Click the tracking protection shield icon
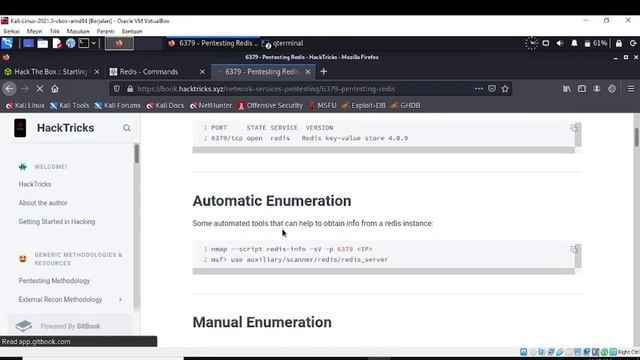This screenshot has width=640, height=360. (x=117, y=89)
